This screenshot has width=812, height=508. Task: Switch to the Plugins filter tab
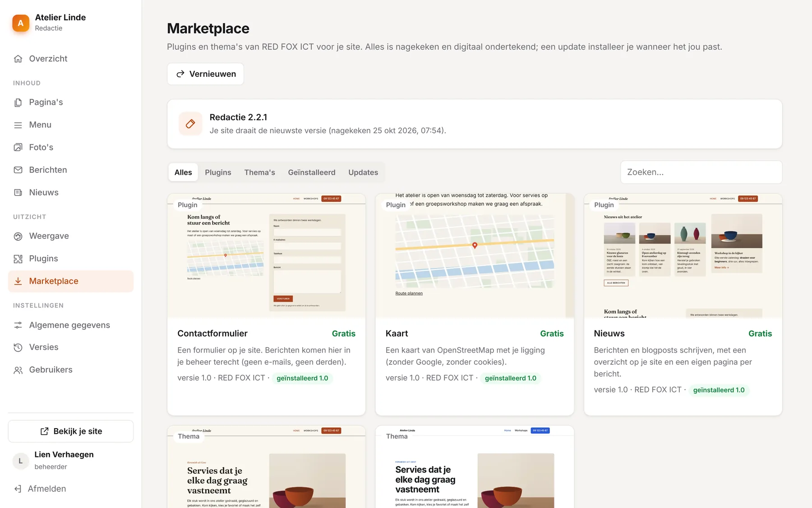coord(218,172)
